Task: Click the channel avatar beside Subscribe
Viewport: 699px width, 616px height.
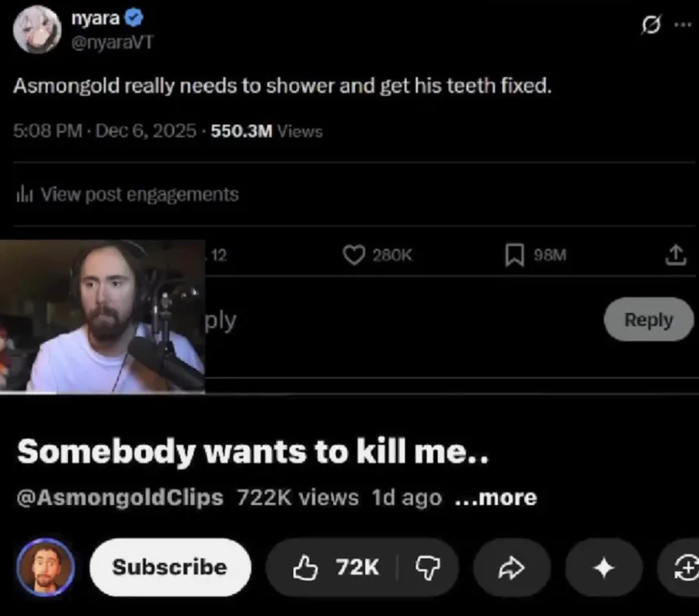Action: point(45,567)
